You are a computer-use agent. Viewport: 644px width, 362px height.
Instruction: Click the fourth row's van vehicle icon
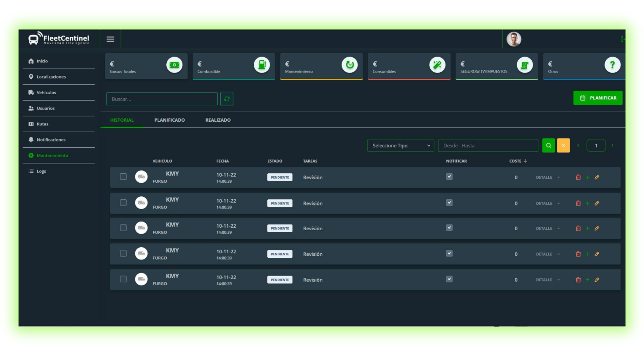141,253
